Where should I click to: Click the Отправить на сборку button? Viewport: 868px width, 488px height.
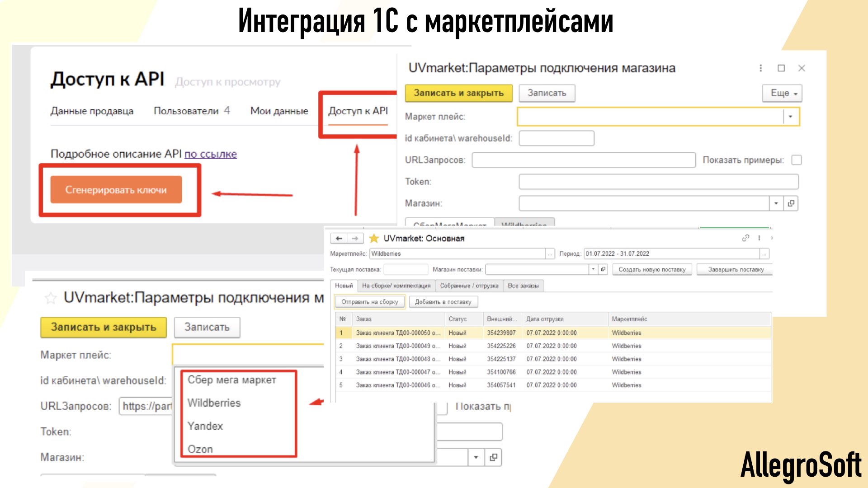[369, 302]
